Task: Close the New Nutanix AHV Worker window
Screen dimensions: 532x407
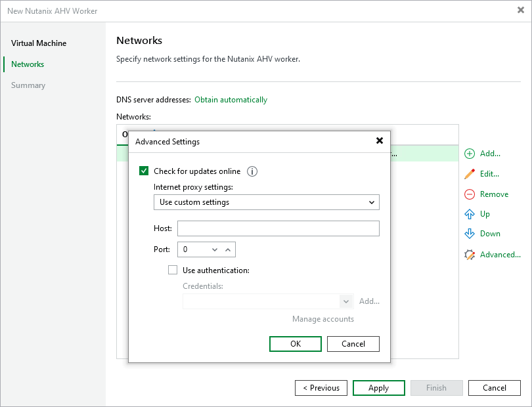Action: coord(521,11)
